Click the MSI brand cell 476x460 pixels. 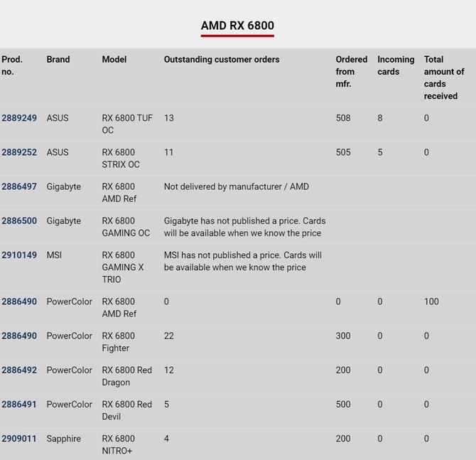pyautogui.click(x=54, y=255)
